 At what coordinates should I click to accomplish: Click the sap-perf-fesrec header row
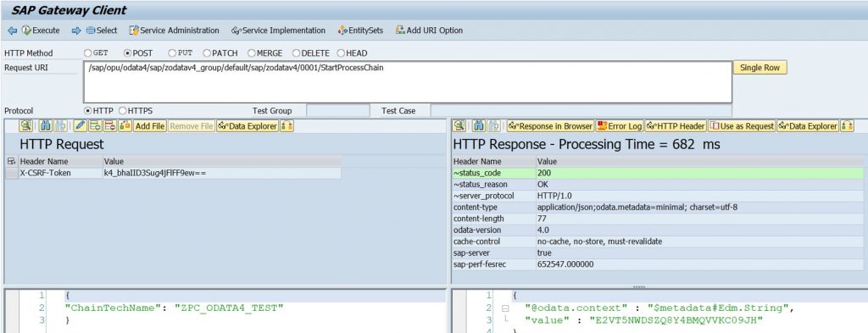coord(658,264)
